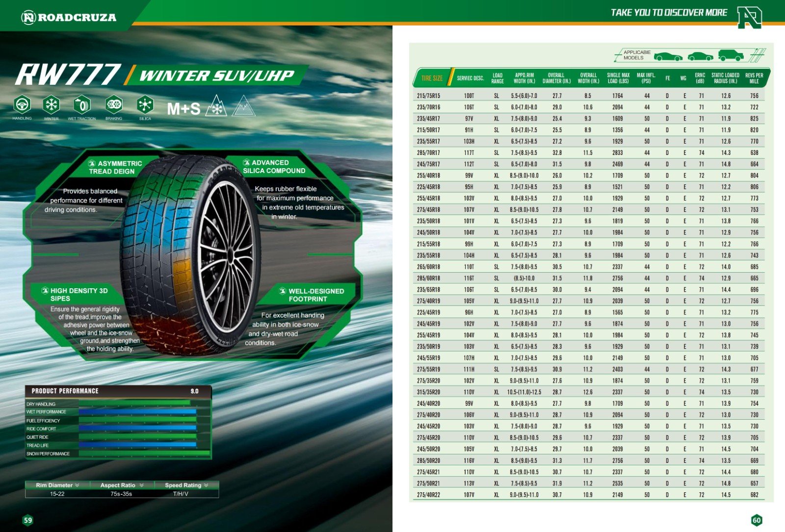Image resolution: width=785 pixels, height=532 pixels.
Task: Click the snowflake mountain symbol beside M+S
Action: point(216,106)
